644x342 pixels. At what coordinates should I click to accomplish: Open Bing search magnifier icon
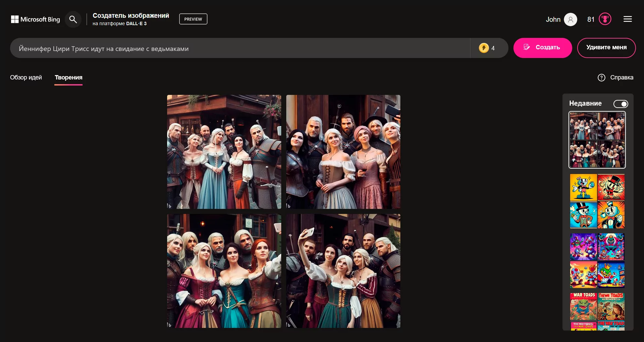(x=73, y=19)
